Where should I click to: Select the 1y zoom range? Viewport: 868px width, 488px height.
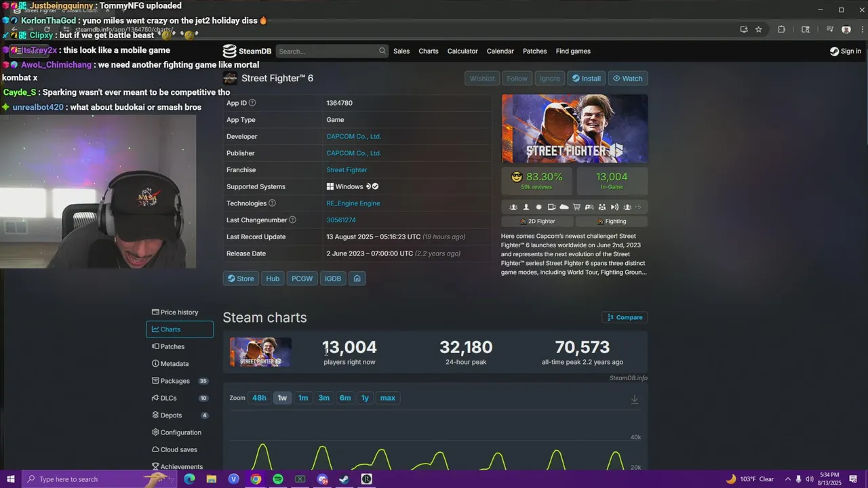[x=365, y=398]
